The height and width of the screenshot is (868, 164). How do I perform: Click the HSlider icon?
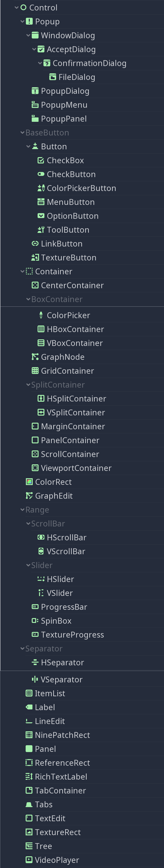pos(41,579)
